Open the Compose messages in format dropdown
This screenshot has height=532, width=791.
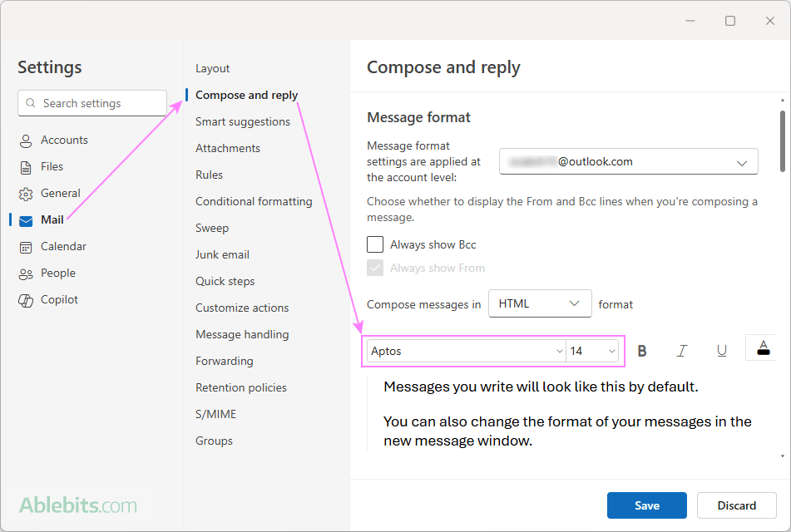(539, 303)
